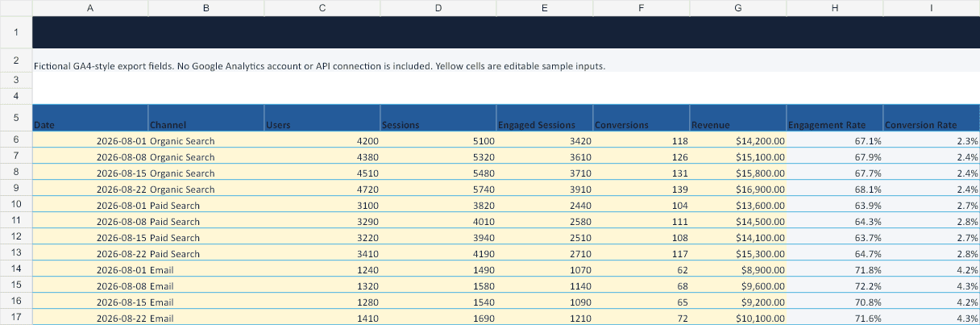Select engagement rate 68.1%

[835, 189]
